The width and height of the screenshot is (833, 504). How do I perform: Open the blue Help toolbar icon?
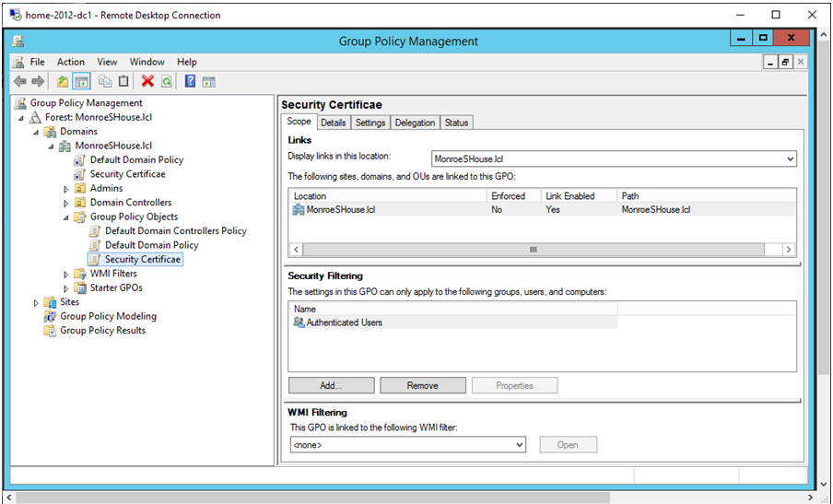pos(190,81)
